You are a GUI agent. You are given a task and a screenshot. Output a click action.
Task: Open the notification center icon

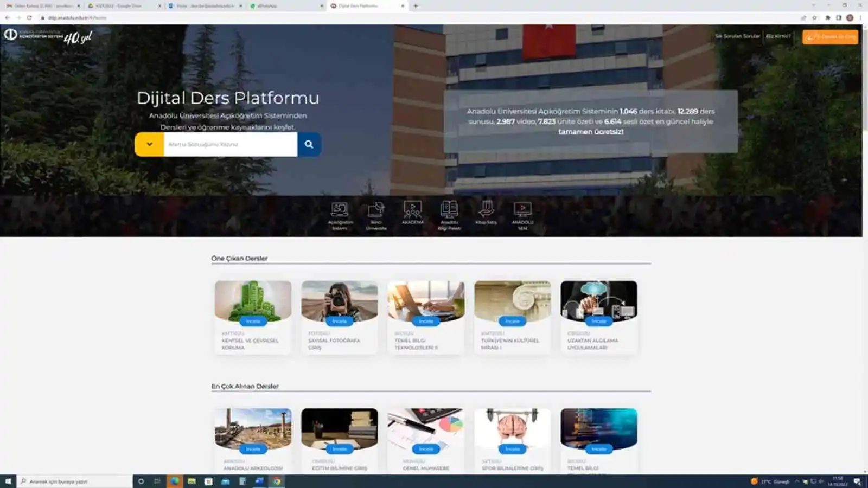coord(857,481)
